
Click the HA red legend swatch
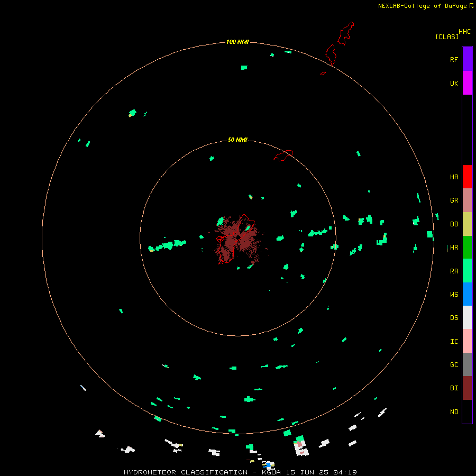point(467,177)
